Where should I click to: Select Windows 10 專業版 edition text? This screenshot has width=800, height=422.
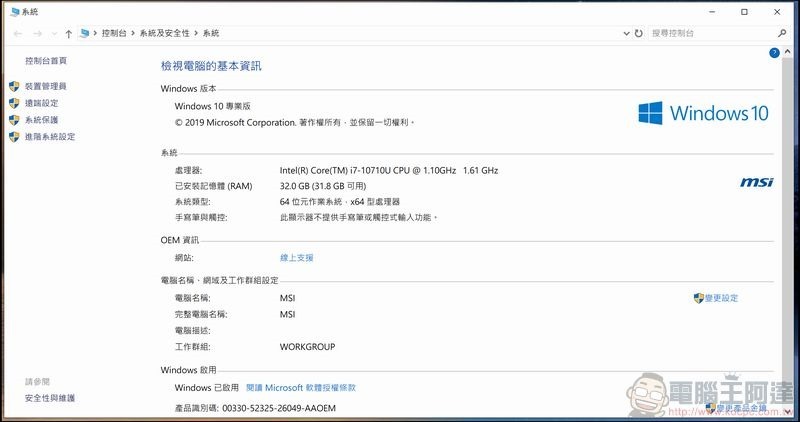click(x=213, y=106)
